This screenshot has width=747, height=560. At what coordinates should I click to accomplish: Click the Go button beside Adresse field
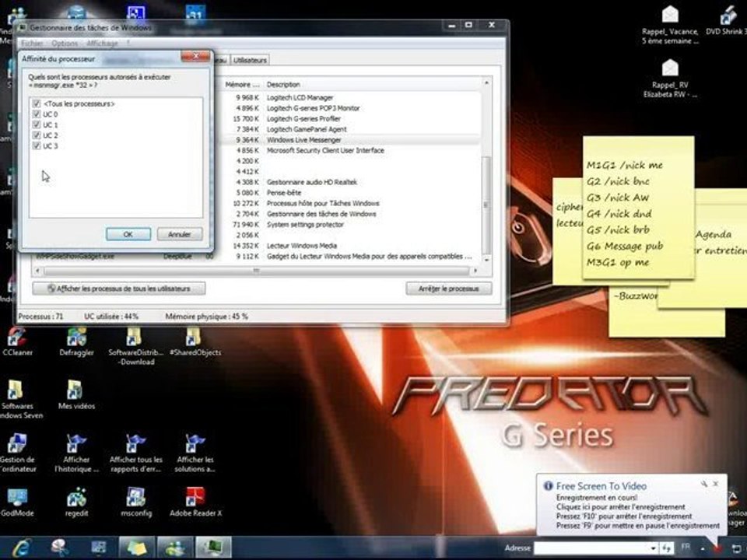[x=666, y=548]
